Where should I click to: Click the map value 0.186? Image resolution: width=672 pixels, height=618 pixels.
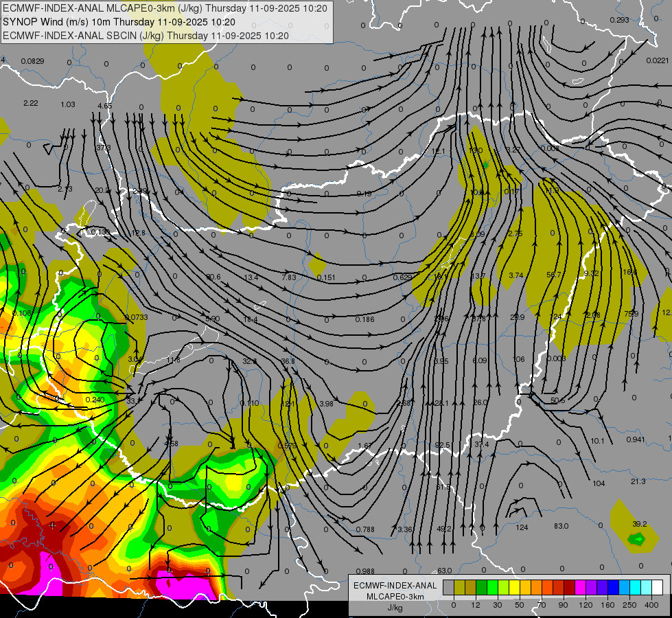(364, 319)
